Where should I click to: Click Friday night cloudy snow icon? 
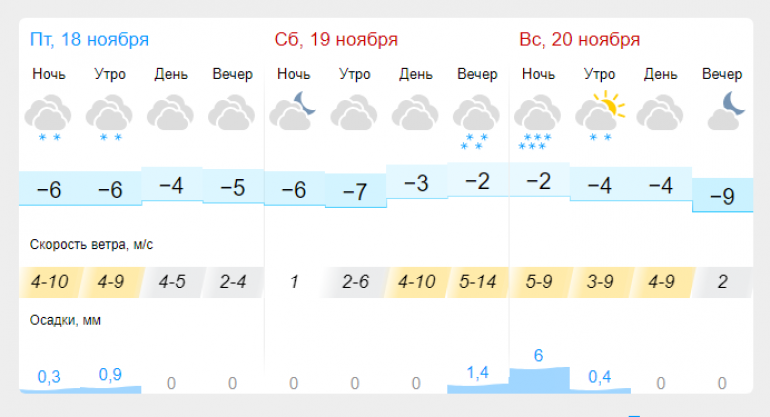click(48, 118)
